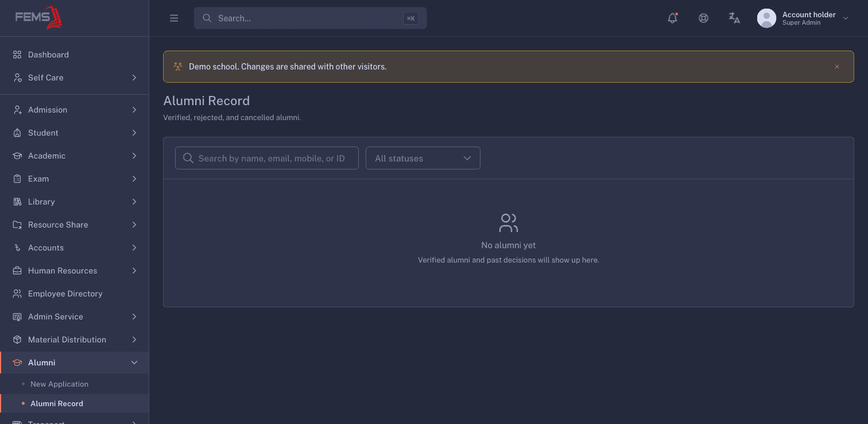Click the No alumni yet message
Image resolution: width=868 pixels, height=424 pixels.
[509, 245]
